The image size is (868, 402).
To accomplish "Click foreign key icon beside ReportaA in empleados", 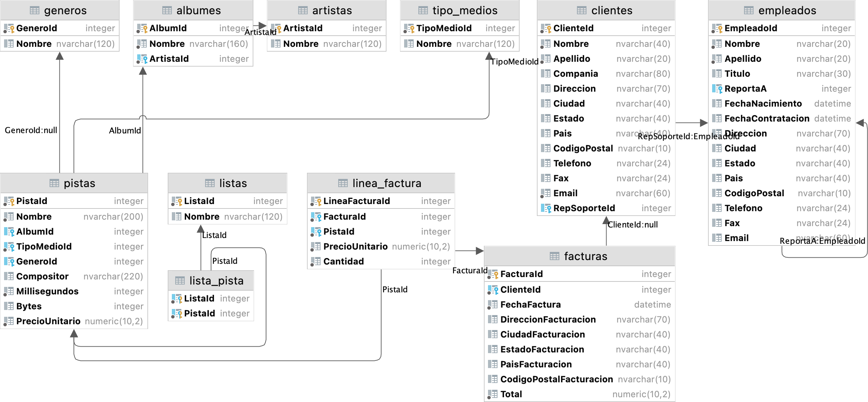I will pos(717,89).
